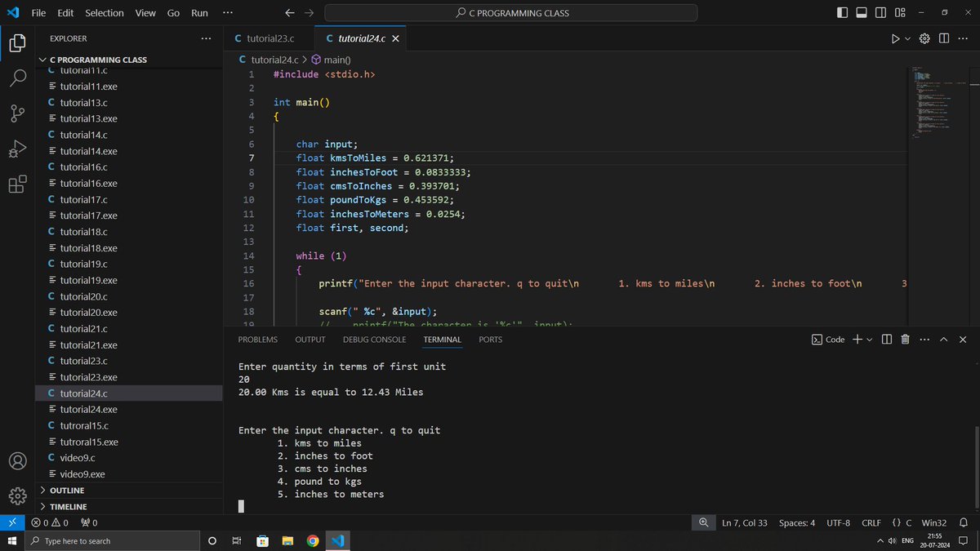
Task: Close the tutorial24.c editor tab
Action: (x=396, y=38)
